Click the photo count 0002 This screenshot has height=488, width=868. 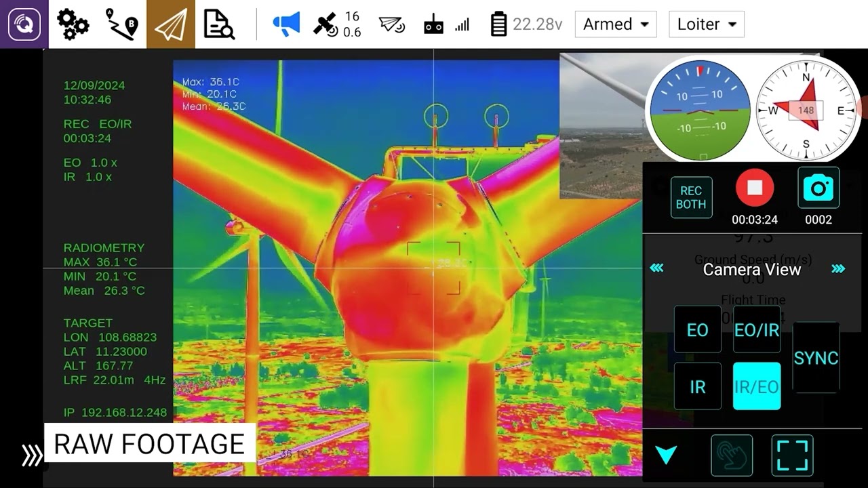pos(818,220)
